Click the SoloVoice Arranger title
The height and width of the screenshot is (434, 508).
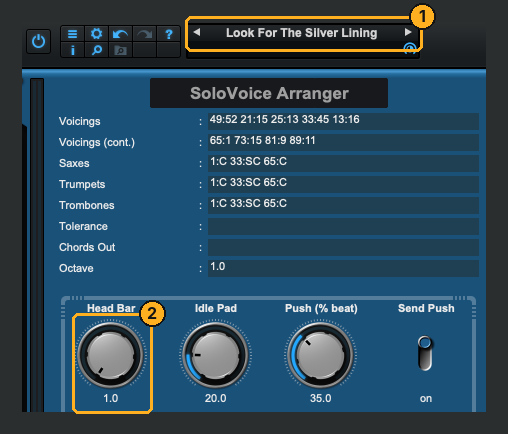point(269,93)
